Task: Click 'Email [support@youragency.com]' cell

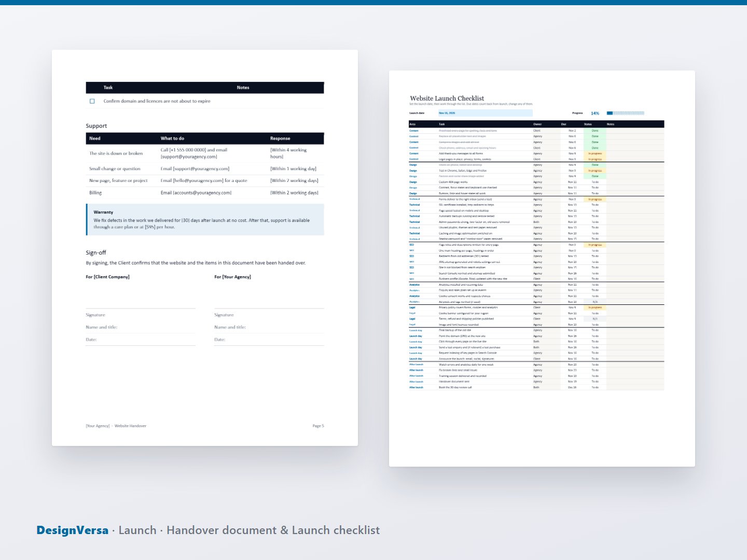Action: [195, 169]
